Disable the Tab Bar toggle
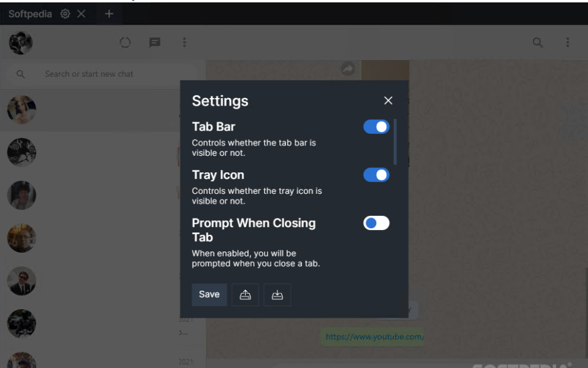The width and height of the screenshot is (588, 368). click(376, 127)
